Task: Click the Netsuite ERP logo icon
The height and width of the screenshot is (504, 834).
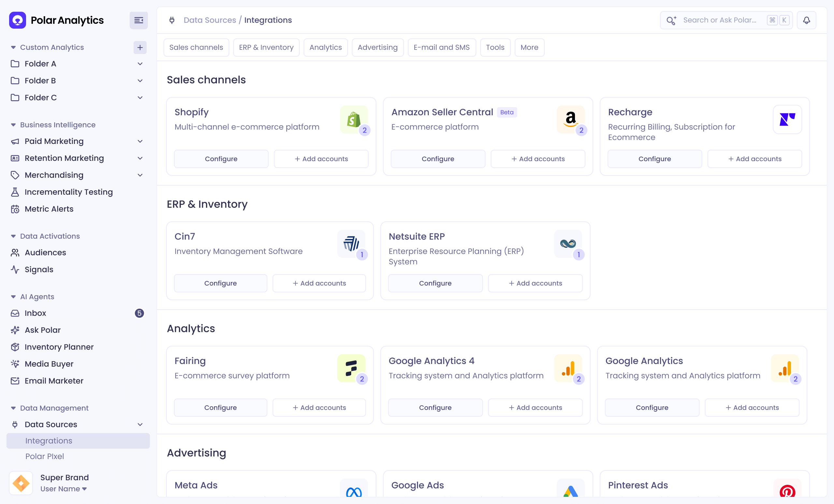Action: pos(568,244)
